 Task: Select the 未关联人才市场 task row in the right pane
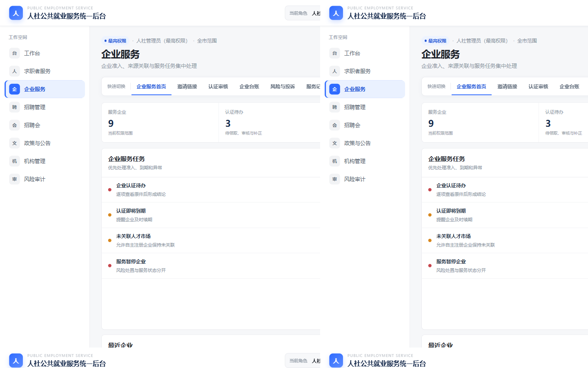(x=505, y=240)
